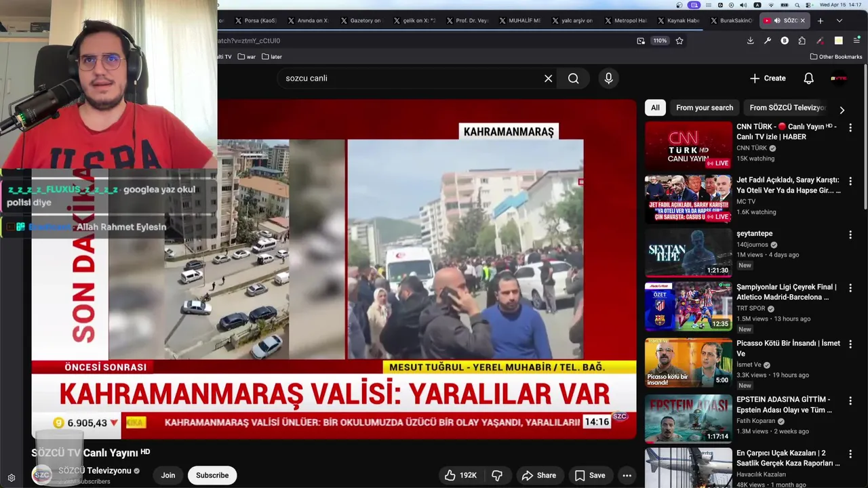Click the SÖZCÜ channel avatar

click(x=42, y=475)
